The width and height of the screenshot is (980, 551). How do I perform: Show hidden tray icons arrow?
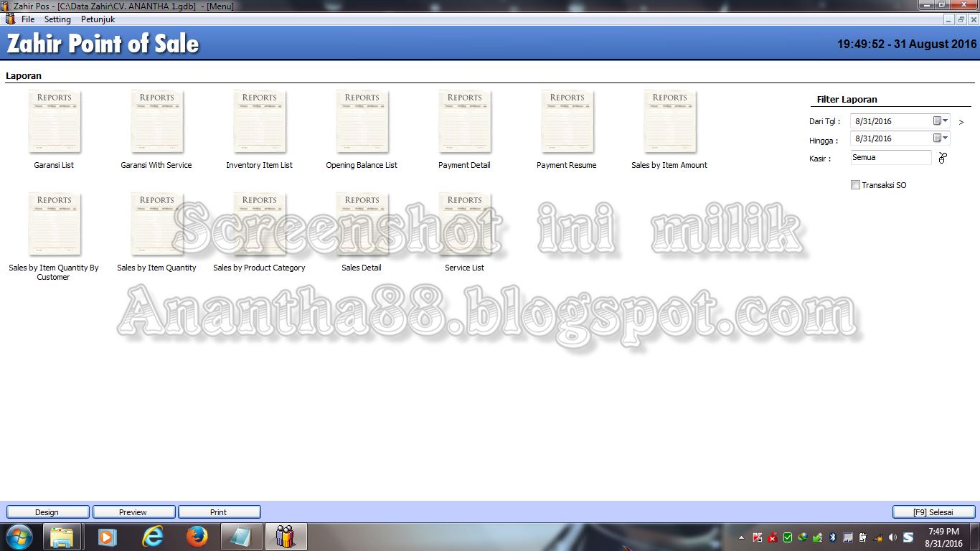click(x=741, y=537)
